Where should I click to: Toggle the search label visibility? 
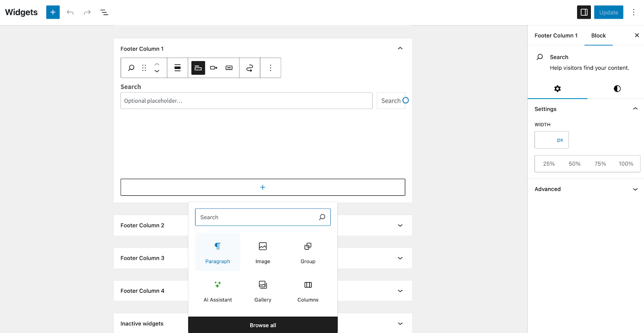(198, 68)
